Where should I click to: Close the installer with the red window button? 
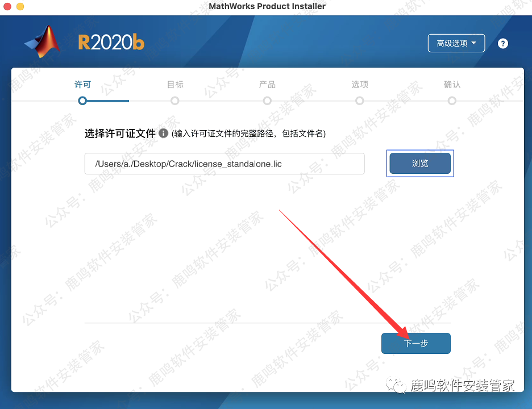coord(7,6)
